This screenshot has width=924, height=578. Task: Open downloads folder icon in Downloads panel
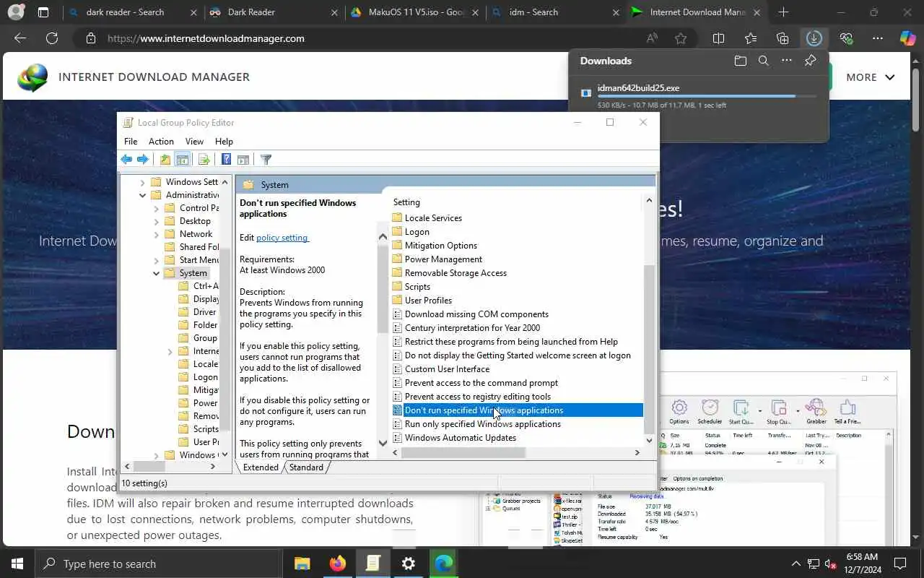pyautogui.click(x=741, y=61)
